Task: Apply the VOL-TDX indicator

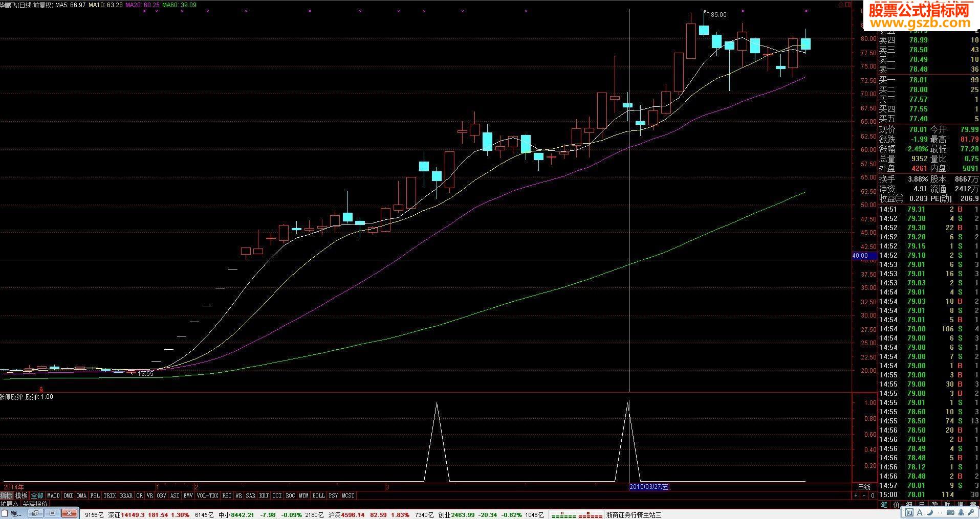Action: [207, 495]
